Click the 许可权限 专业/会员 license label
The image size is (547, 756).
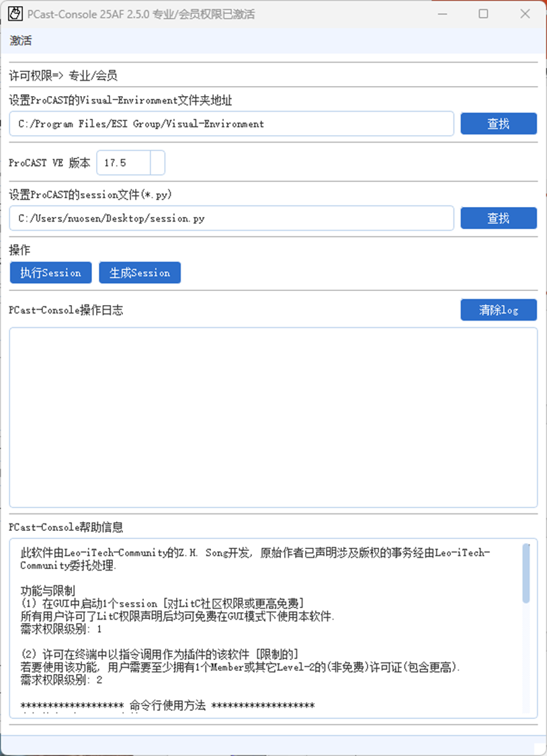[63, 76]
